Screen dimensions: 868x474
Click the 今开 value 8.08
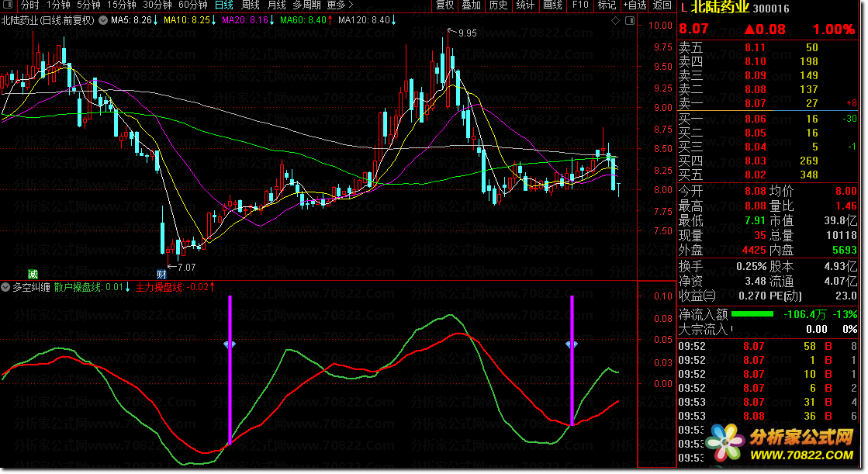755,191
